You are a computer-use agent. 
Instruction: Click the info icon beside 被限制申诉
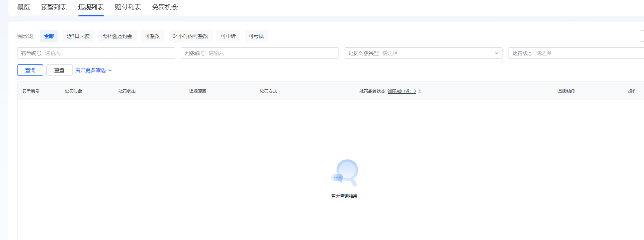point(420,91)
